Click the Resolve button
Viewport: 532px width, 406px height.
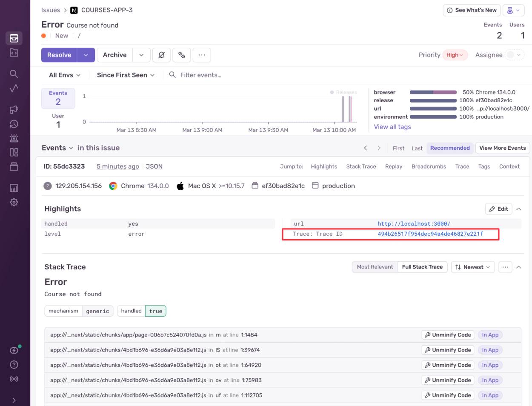[x=59, y=55]
